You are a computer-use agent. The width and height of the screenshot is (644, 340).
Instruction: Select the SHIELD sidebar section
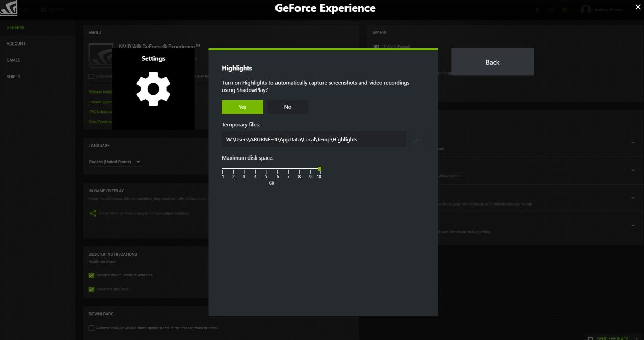[x=13, y=76]
